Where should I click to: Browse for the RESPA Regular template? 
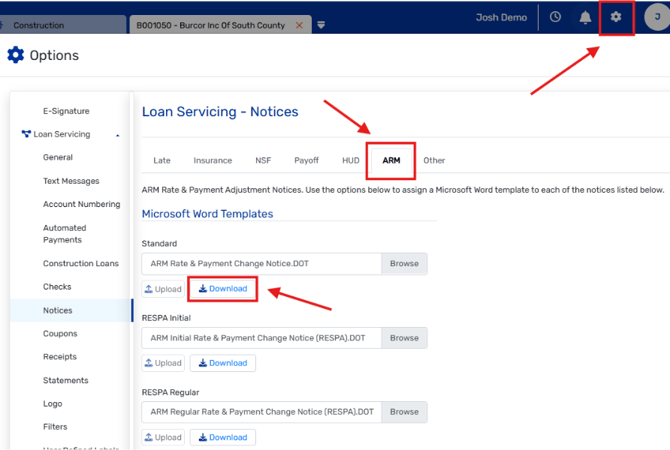[404, 412]
